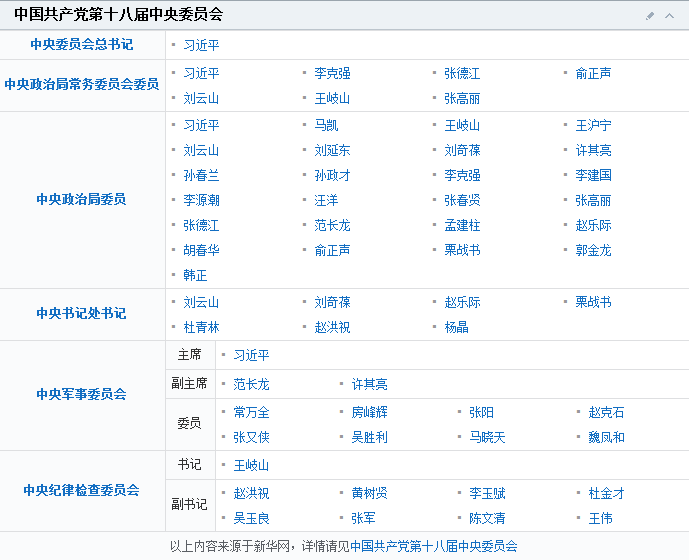
Task: Open the 马凯 name link
Action: tap(326, 126)
